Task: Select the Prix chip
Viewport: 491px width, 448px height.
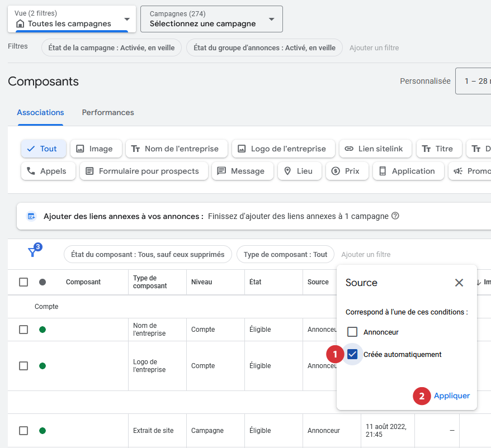Action: (347, 171)
